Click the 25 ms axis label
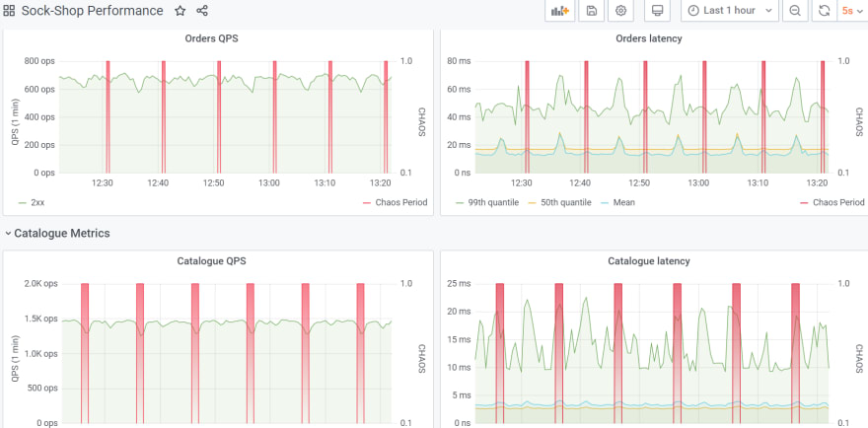Image resolution: width=868 pixels, height=428 pixels. coord(459,283)
